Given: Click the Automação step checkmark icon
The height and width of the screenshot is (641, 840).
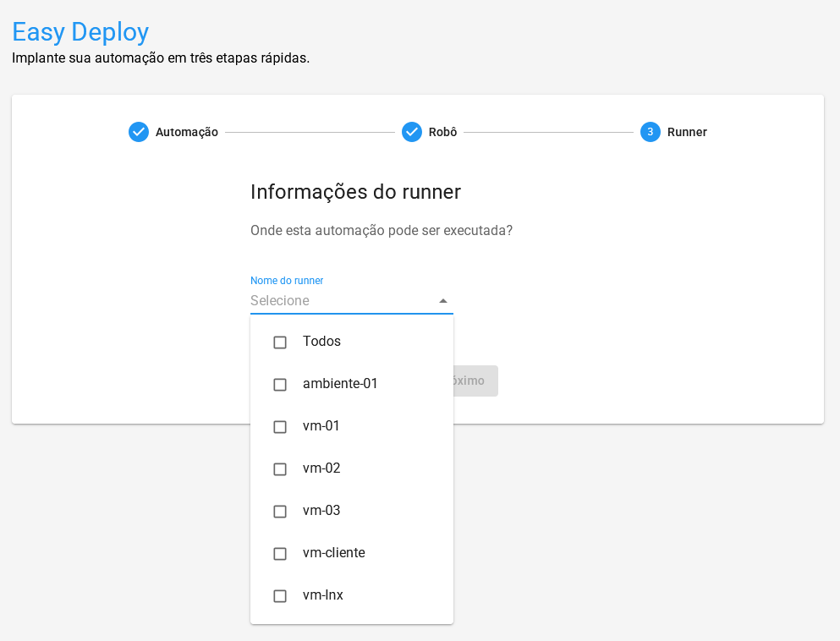Looking at the screenshot, I should (x=139, y=132).
